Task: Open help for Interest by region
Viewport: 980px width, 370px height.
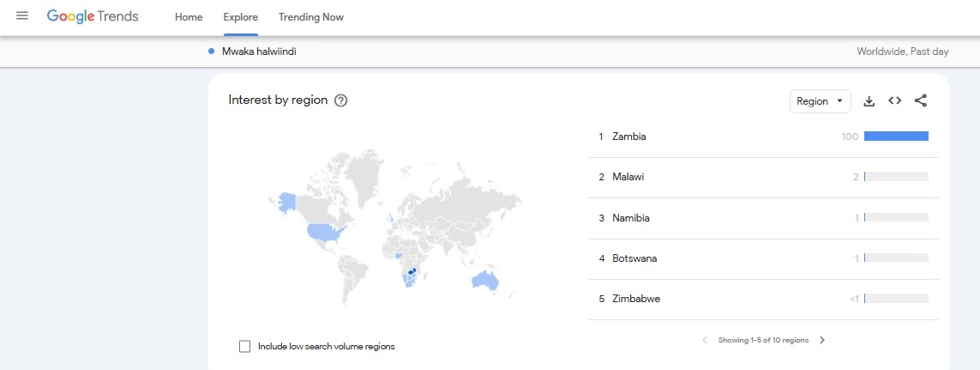Action: click(341, 100)
